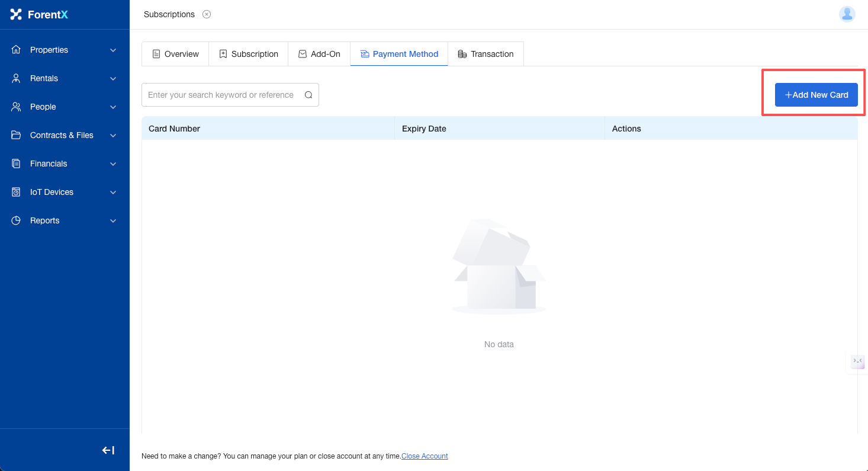Click the search magnifier icon
868x471 pixels.
point(308,95)
